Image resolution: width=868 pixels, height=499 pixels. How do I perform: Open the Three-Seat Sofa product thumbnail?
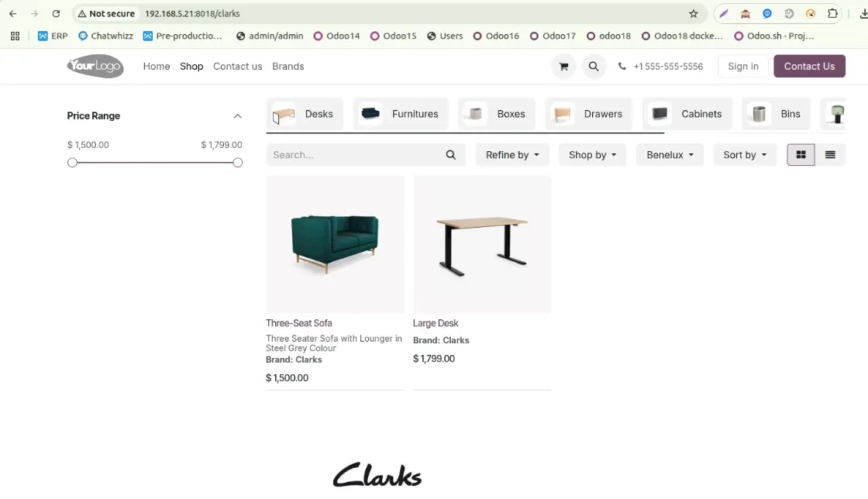(x=335, y=244)
